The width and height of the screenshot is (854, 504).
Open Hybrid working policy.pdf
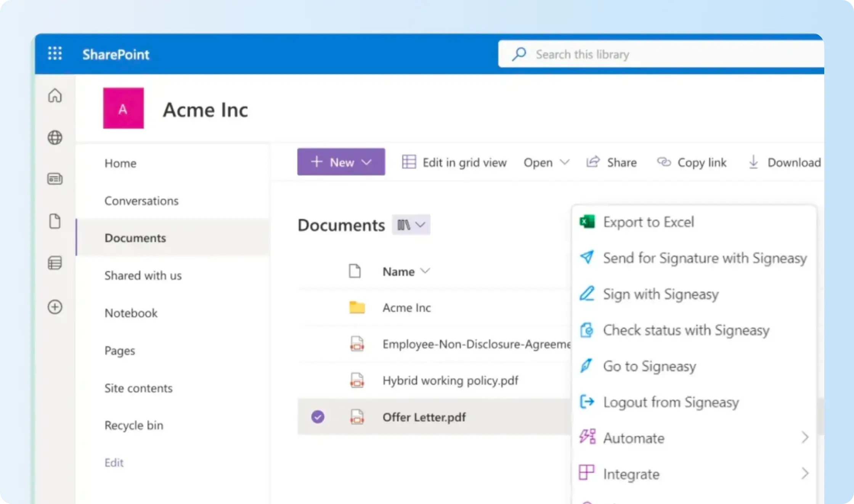pos(450,380)
